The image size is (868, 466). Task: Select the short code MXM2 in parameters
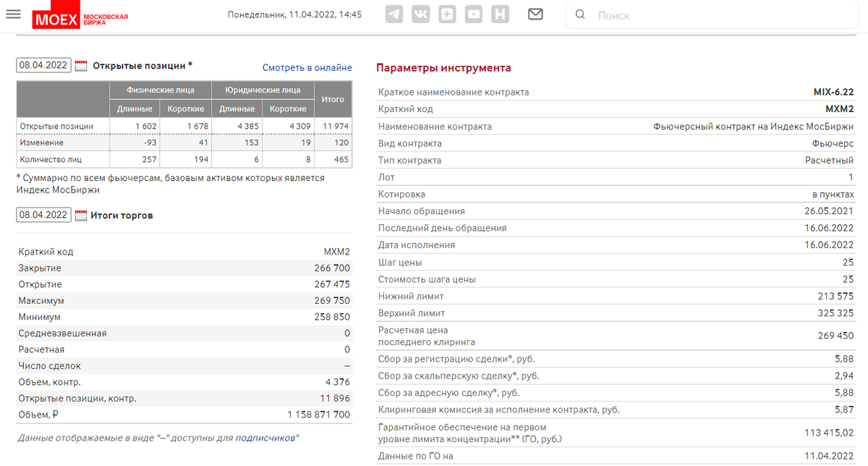click(x=840, y=109)
